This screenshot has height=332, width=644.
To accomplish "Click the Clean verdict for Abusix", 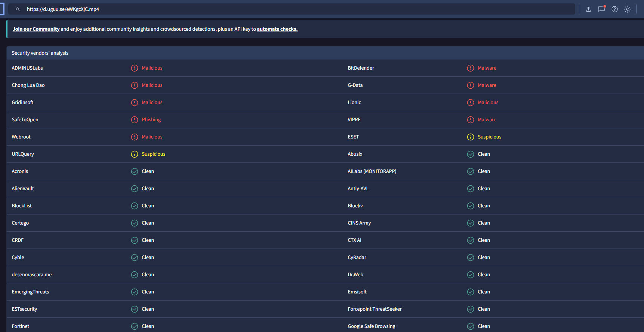I will 484,154.
